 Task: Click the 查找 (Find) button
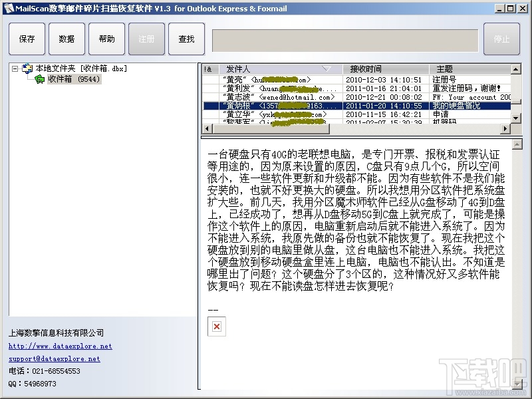coord(186,39)
